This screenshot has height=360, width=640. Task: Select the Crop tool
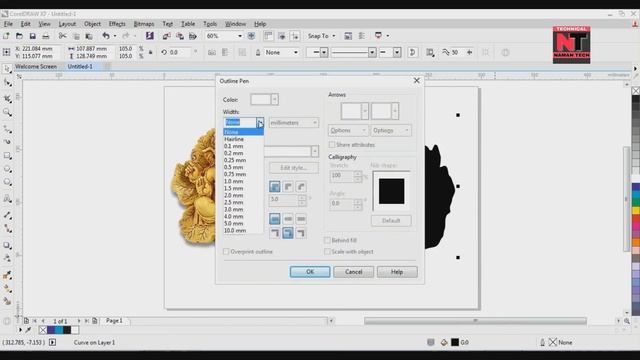click(7, 98)
